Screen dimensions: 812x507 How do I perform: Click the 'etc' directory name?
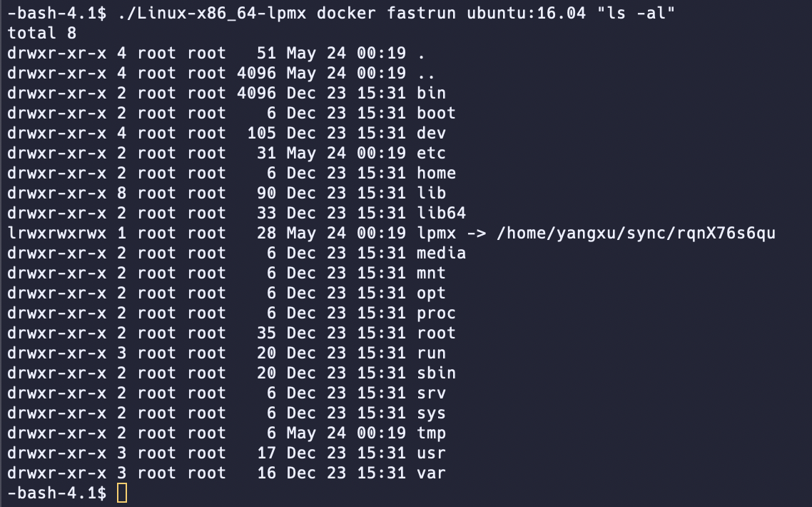tap(431, 153)
